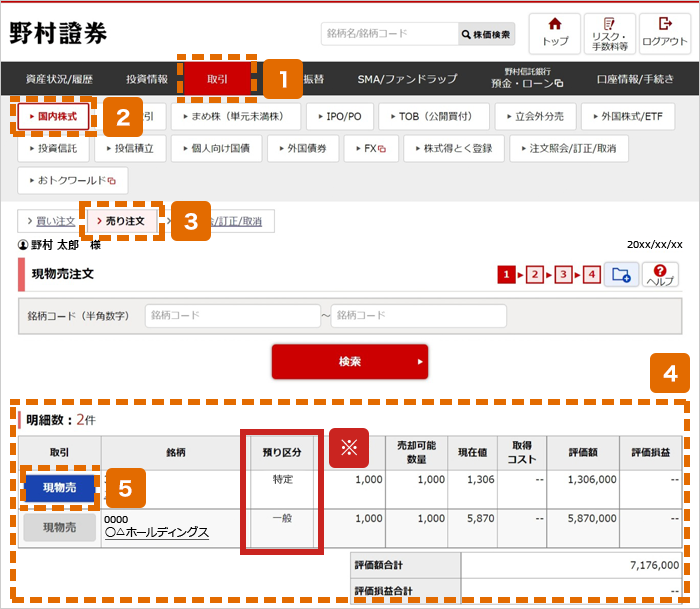
Task: Open 外国債券 submenu
Action: tap(303, 148)
